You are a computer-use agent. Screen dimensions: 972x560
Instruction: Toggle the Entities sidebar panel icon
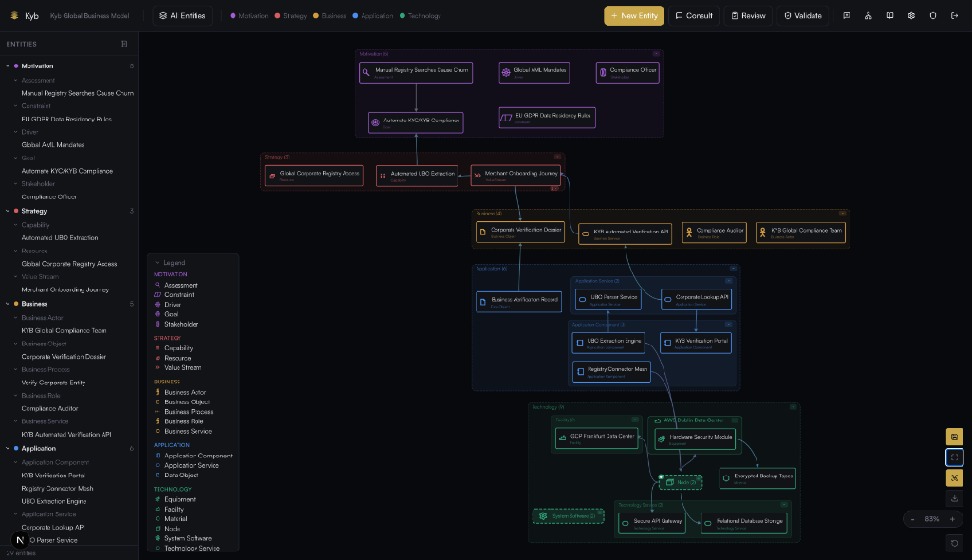click(x=123, y=44)
